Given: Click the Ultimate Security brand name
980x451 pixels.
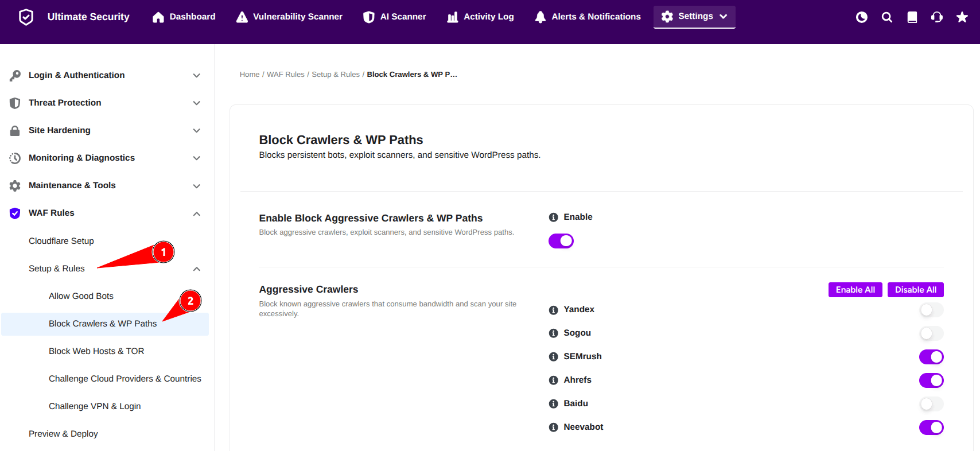Looking at the screenshot, I should coord(88,17).
